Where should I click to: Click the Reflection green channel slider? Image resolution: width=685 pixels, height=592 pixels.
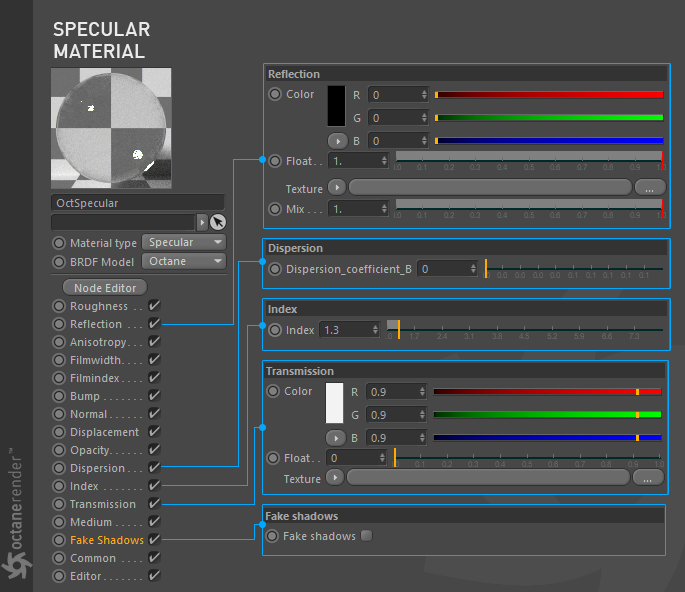[x=549, y=118]
